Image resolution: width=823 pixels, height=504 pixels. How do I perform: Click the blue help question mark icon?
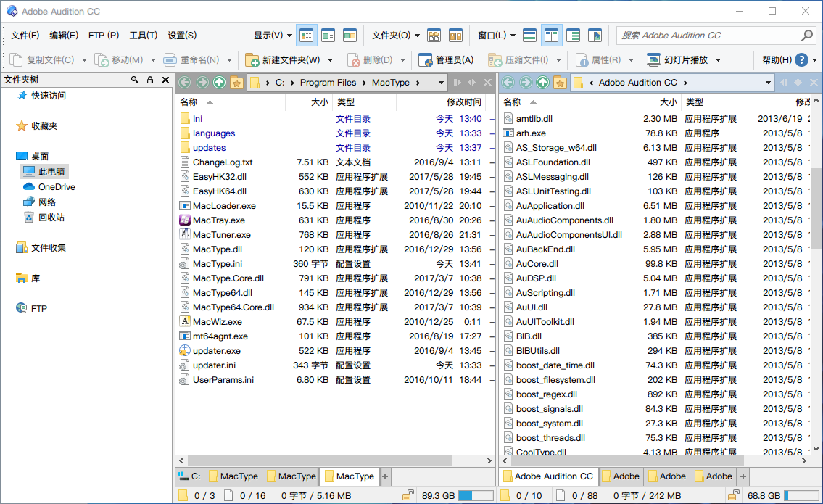[801, 60]
